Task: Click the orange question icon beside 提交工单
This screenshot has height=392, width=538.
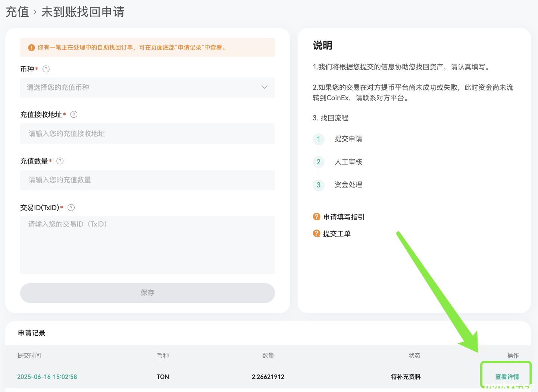Action: (x=316, y=233)
